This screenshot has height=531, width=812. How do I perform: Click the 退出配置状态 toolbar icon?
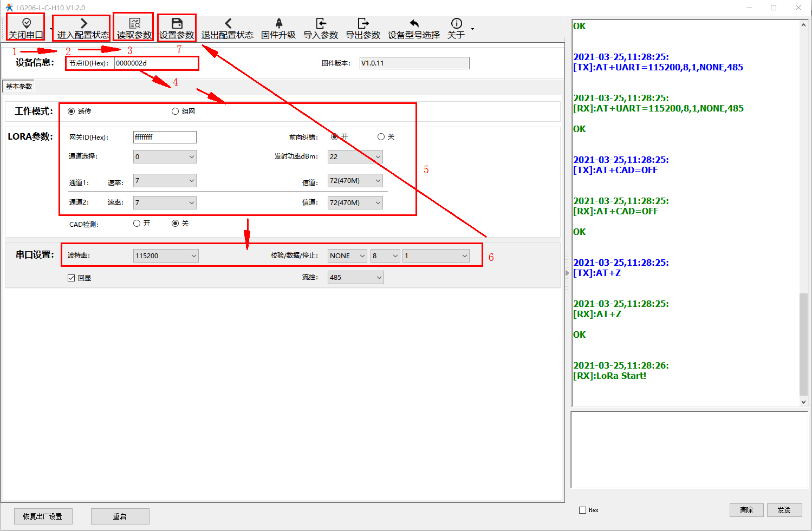point(228,23)
